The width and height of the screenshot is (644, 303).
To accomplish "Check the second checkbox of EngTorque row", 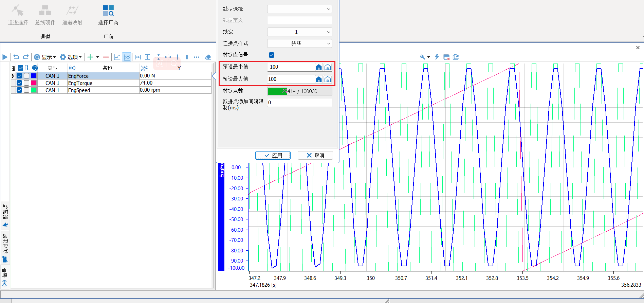I will (26, 83).
